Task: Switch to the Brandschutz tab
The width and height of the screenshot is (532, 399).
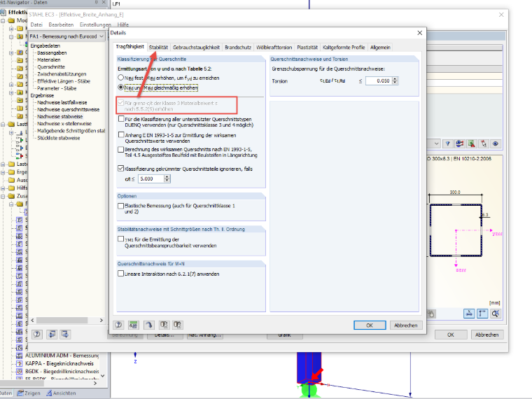Action: [x=238, y=47]
